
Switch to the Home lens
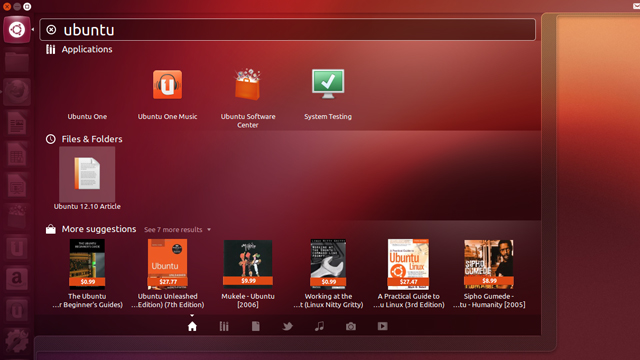click(x=192, y=326)
